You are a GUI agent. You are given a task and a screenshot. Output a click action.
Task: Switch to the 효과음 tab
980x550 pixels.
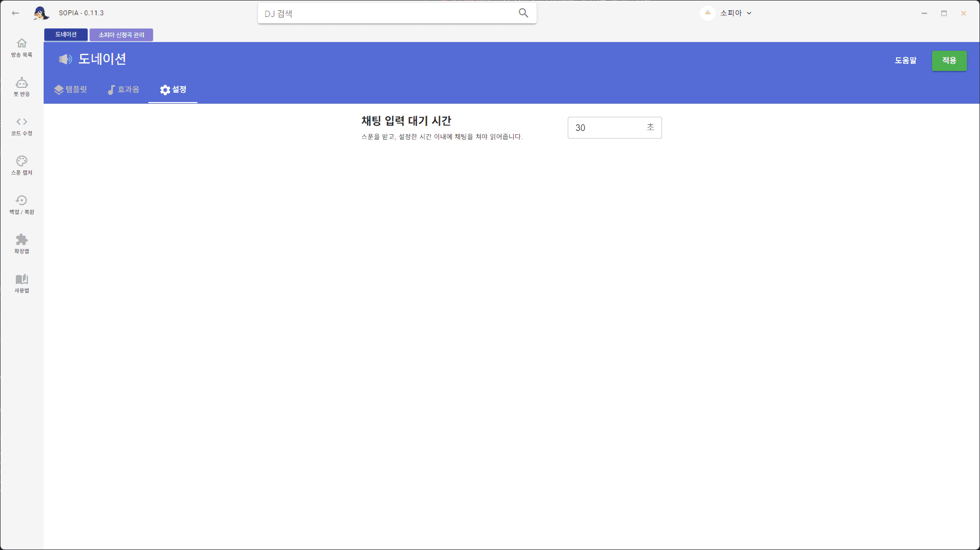(123, 89)
